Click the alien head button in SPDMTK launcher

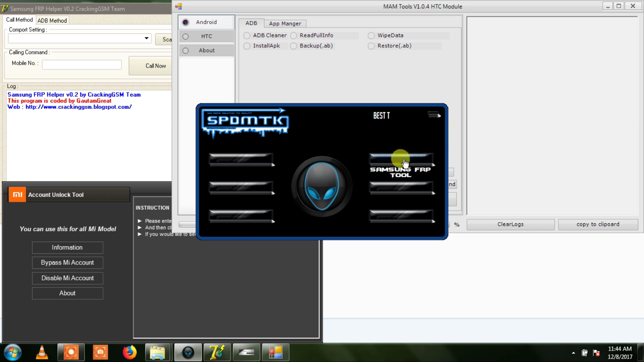322,186
